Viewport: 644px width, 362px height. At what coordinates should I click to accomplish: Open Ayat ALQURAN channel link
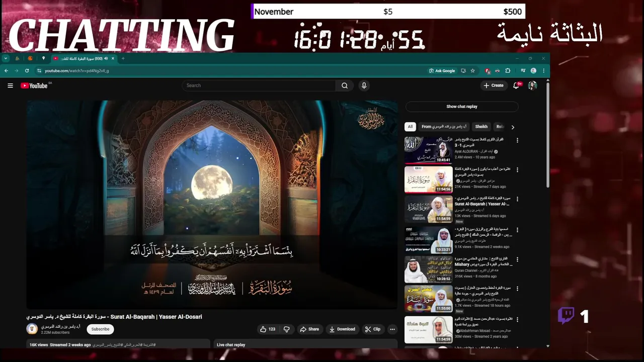click(x=474, y=151)
